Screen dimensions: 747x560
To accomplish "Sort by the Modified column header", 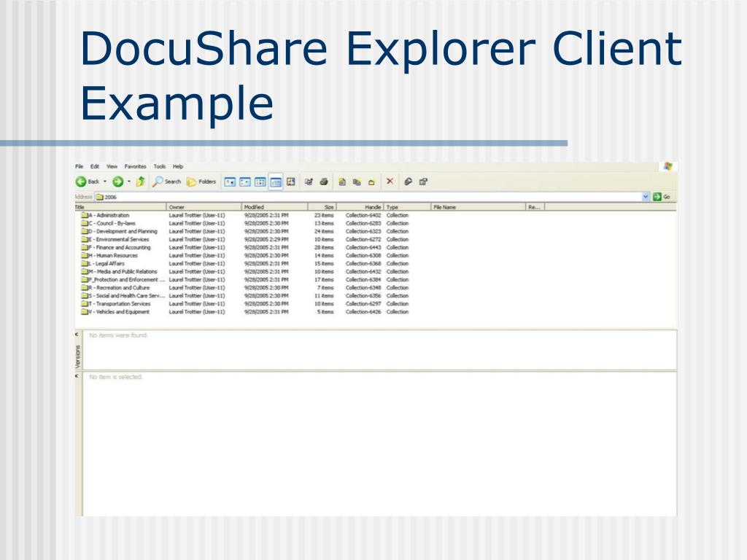I will point(275,207).
